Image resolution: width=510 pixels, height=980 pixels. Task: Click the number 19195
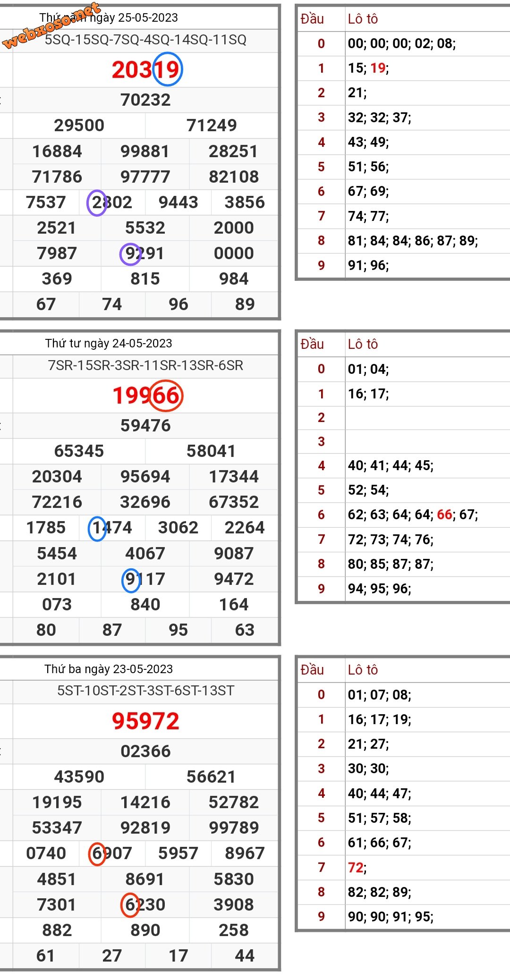tap(57, 802)
